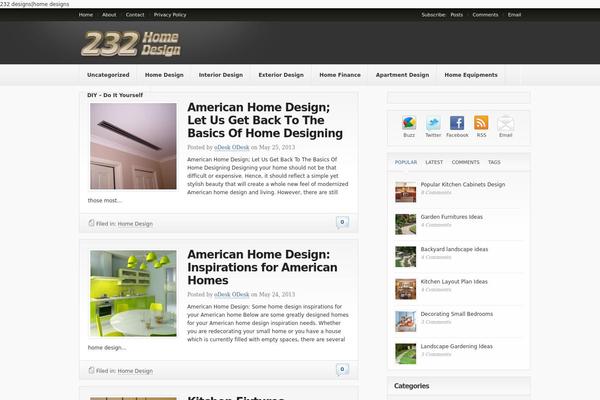Image resolution: width=600 pixels, height=400 pixels.
Task: Open Home Design category menu
Action: click(x=164, y=75)
